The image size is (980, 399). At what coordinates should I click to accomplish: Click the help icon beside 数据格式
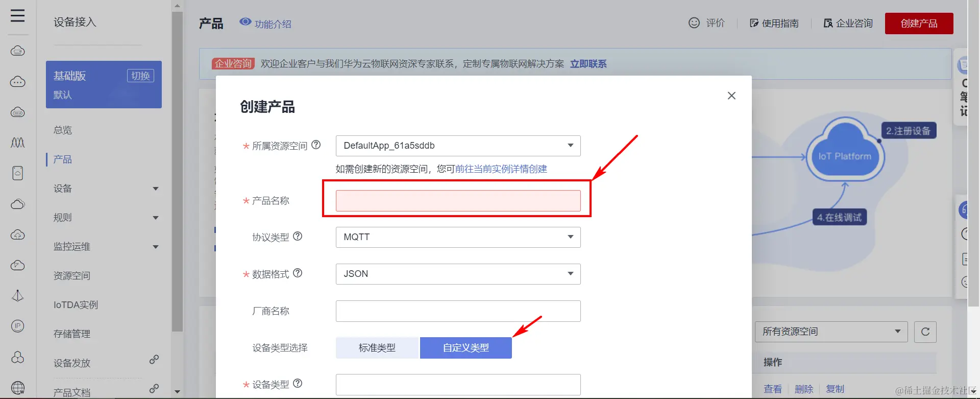298,273
